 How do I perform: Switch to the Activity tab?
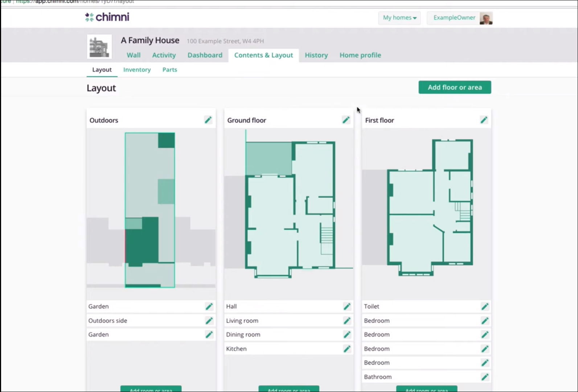[x=164, y=55]
